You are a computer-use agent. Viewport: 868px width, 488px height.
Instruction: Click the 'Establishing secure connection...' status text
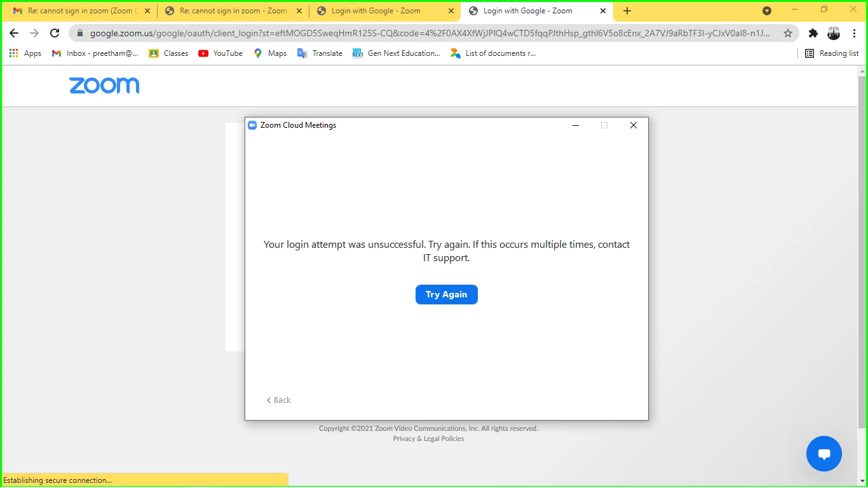click(58, 480)
